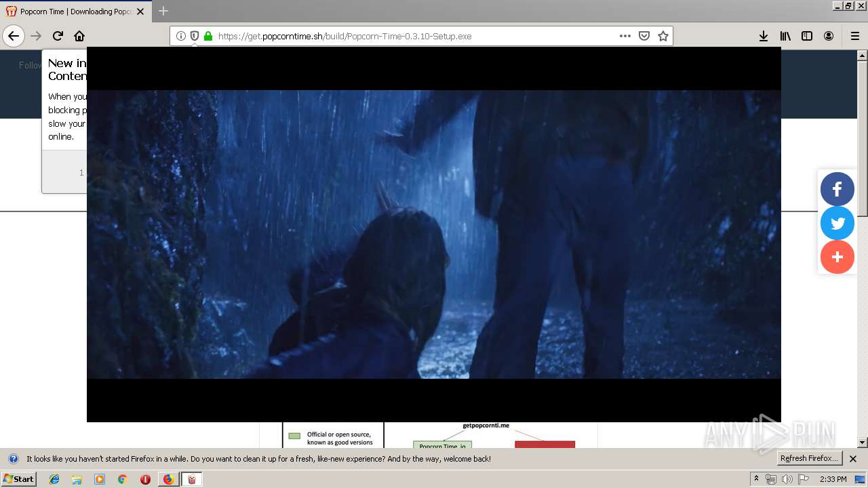The height and width of the screenshot is (488, 868).
Task: Toggle the sidebar view
Action: [807, 36]
